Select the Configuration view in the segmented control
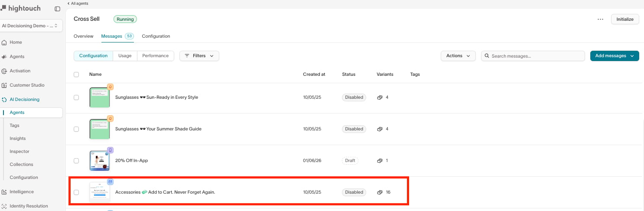The height and width of the screenshot is (211, 644). (x=93, y=56)
